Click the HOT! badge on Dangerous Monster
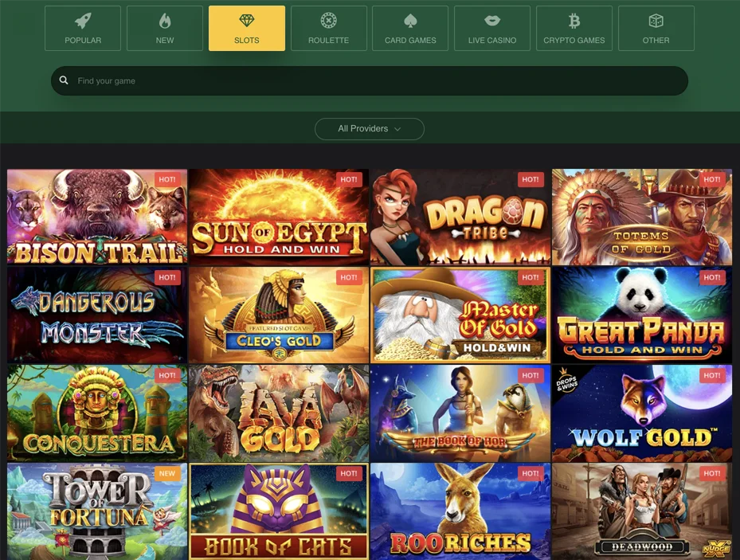The height and width of the screenshot is (560, 740). pos(167,277)
